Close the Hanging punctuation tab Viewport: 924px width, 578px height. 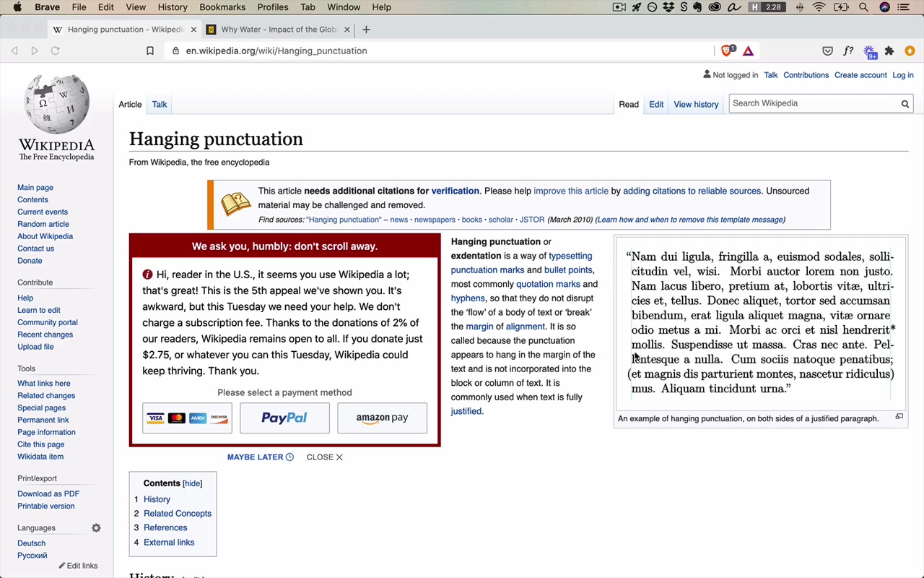[x=193, y=30]
